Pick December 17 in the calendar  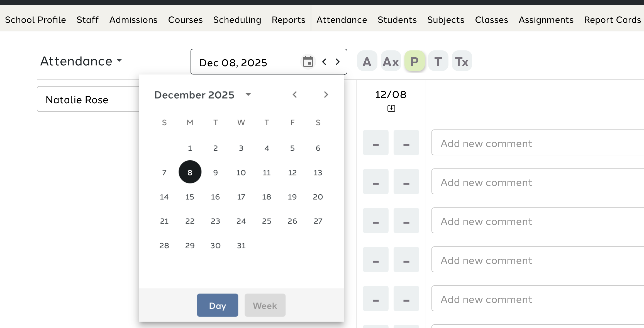(x=241, y=197)
